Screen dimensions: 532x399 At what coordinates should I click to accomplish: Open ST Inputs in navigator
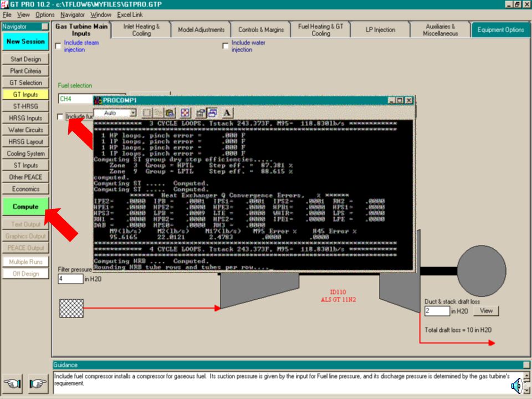coord(25,165)
